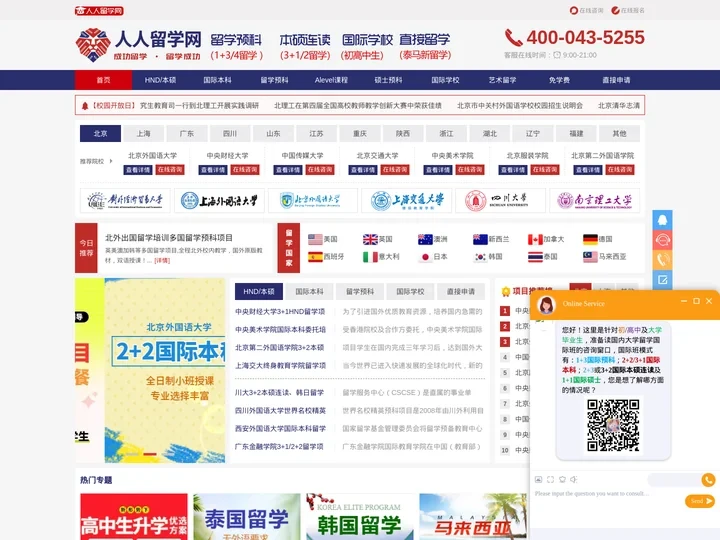Viewport: 720px width, 540px height.
Task: Click the 人人留学网 lion logo
Action: (93, 45)
